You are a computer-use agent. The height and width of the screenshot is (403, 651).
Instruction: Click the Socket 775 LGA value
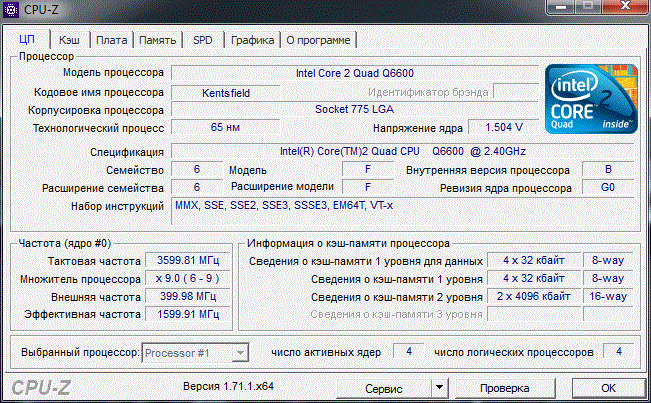click(355, 110)
